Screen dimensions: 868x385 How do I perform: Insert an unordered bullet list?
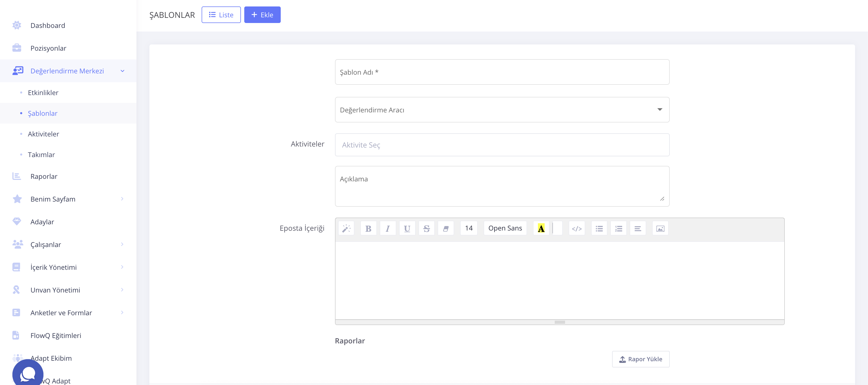coord(599,228)
